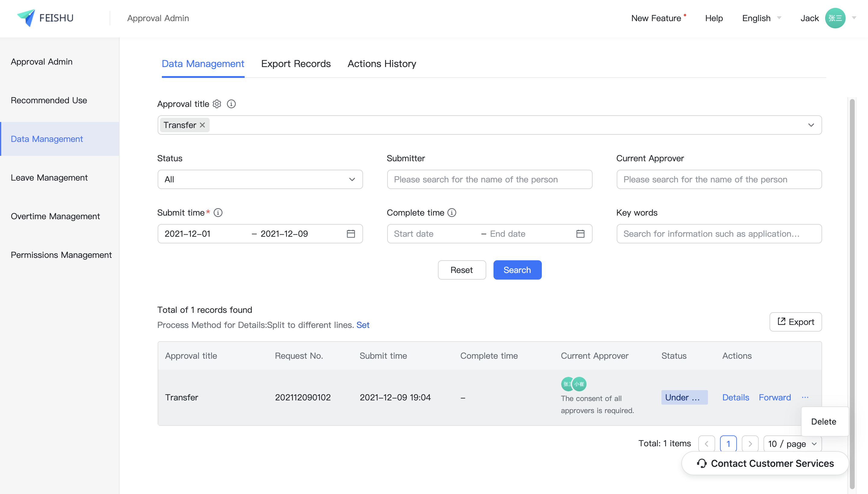
Task: Open the Status All dropdown
Action: [260, 179]
